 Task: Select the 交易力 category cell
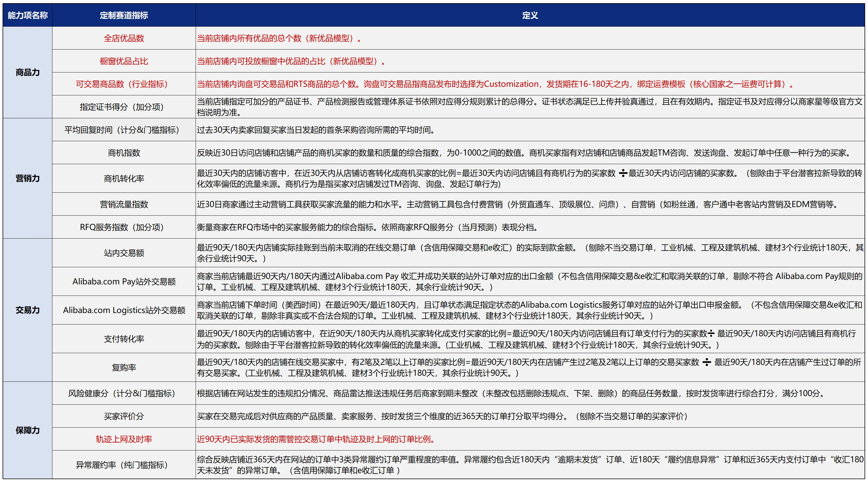[x=27, y=310]
